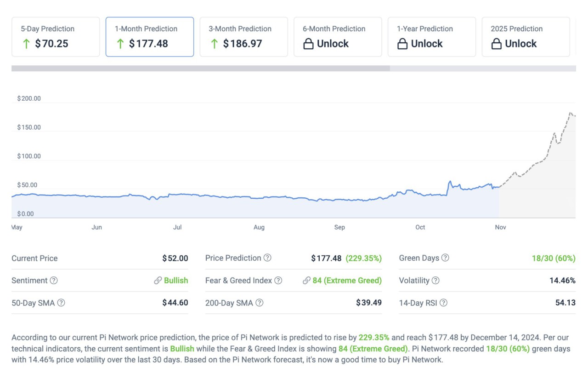The width and height of the screenshot is (588, 368).
Task: Click the green up arrow on 1-Month Prediction
Action: point(120,44)
